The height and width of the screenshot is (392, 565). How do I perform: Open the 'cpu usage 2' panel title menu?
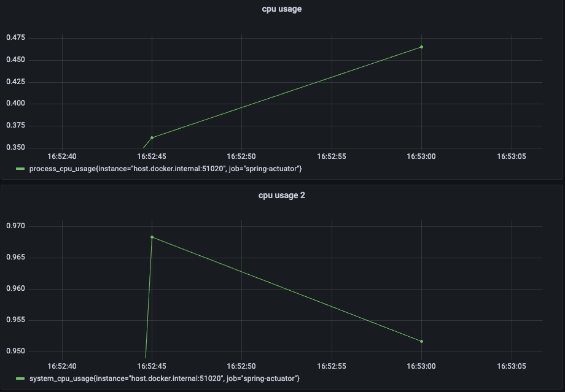(x=282, y=196)
